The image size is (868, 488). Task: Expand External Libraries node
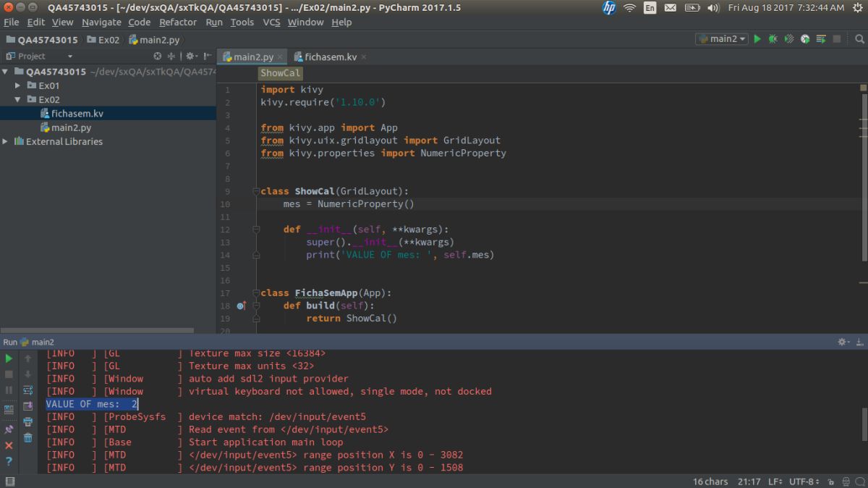6,142
